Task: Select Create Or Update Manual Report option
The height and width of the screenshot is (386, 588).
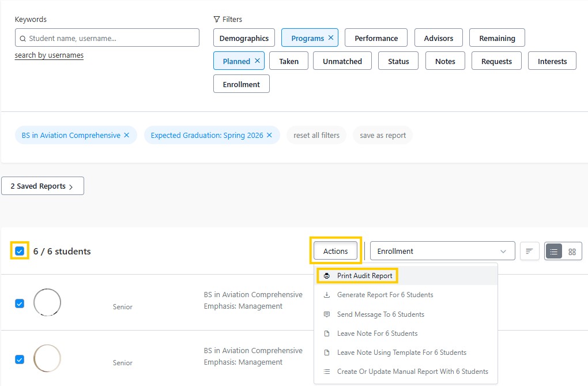Action: tap(406, 372)
